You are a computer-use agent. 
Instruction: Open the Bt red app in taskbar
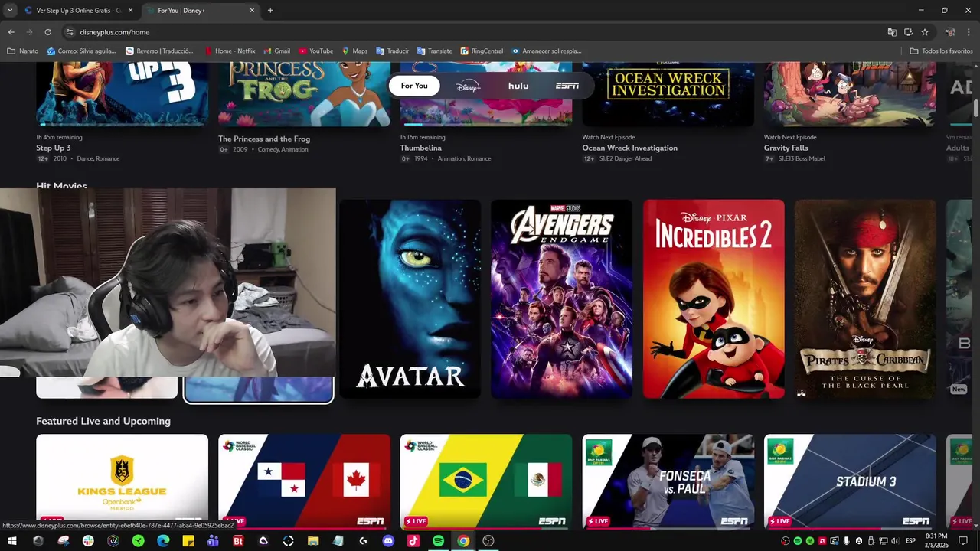(x=238, y=541)
